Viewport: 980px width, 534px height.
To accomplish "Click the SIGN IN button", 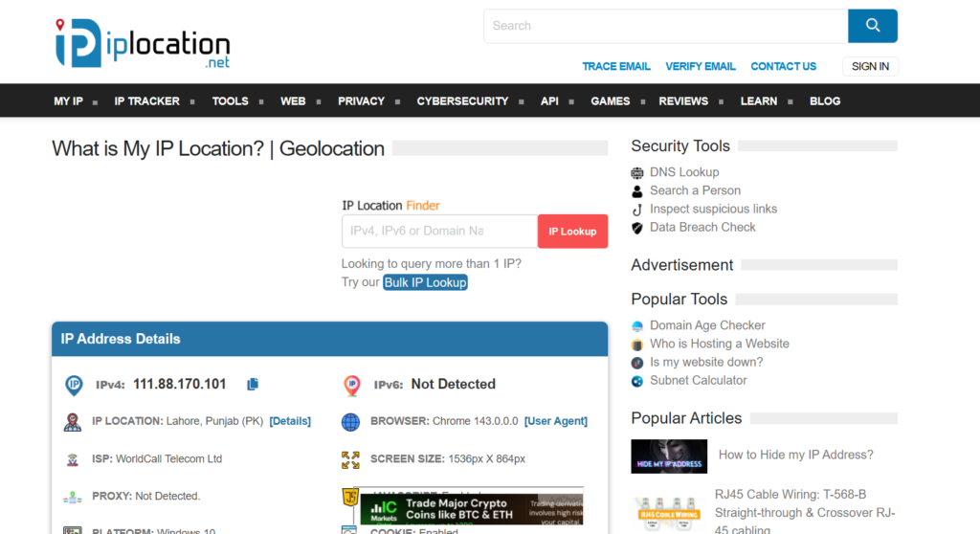I will click(x=870, y=66).
